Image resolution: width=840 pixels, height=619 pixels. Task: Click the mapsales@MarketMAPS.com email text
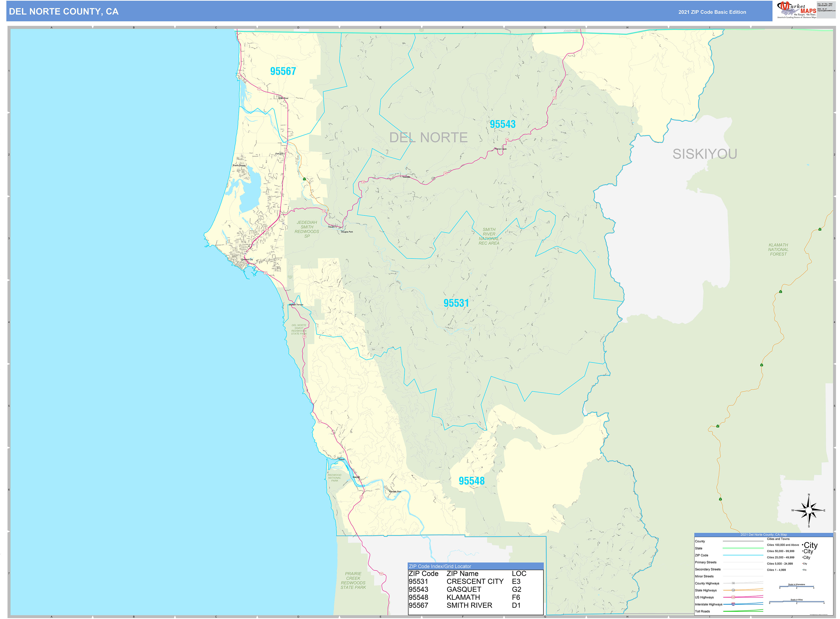pos(826,10)
